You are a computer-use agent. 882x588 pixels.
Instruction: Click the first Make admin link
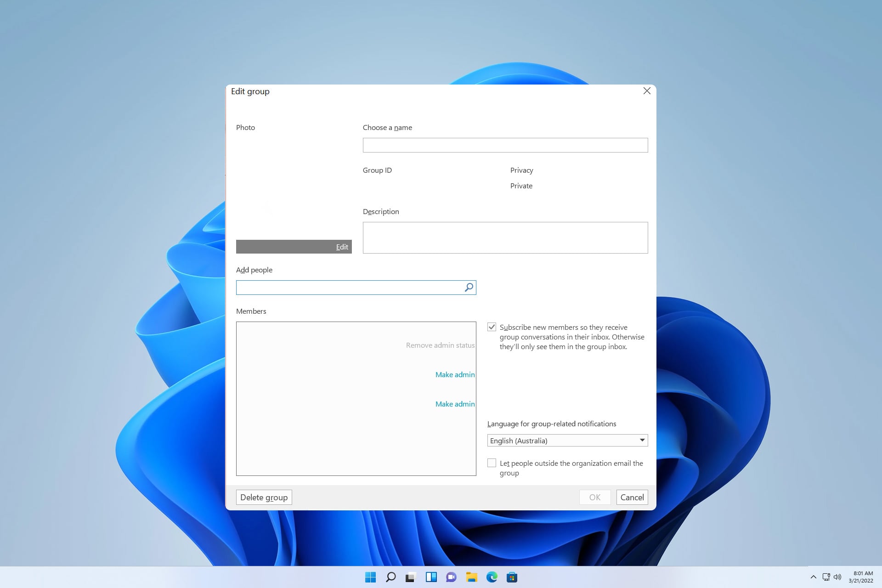coord(455,375)
